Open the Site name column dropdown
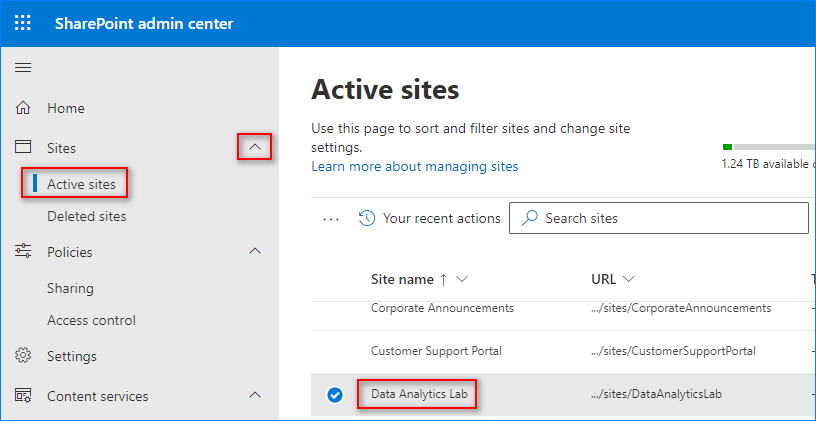The image size is (816, 421). pos(462,280)
